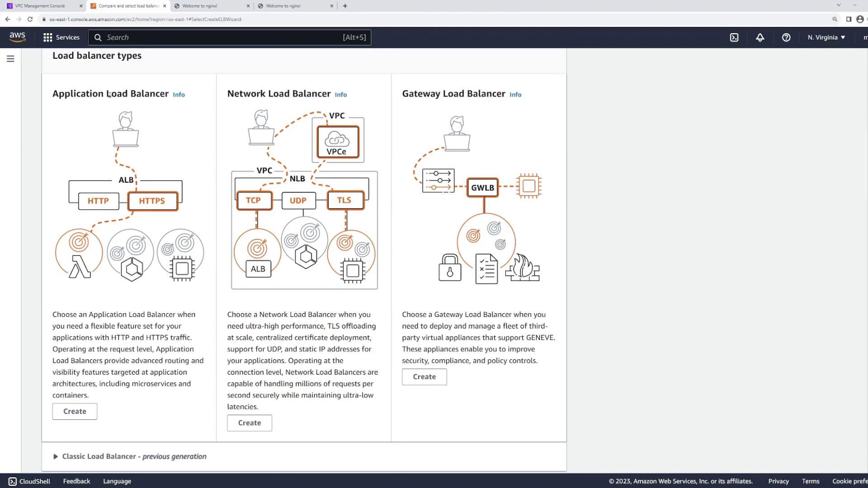Click the help question mark icon
This screenshot has width=868, height=488.
[x=786, y=38]
